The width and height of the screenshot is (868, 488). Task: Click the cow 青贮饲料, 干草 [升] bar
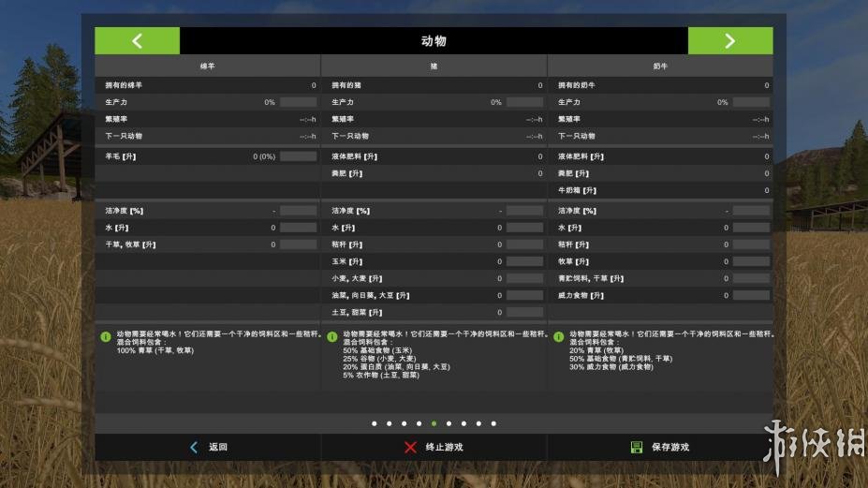tap(751, 278)
